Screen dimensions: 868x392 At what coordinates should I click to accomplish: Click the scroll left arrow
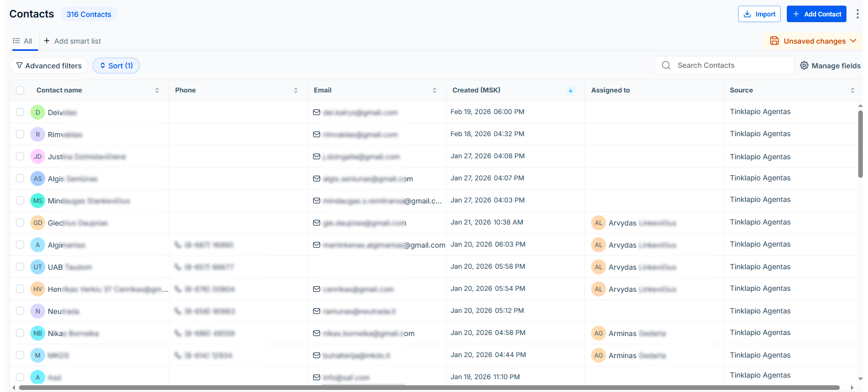click(13, 387)
